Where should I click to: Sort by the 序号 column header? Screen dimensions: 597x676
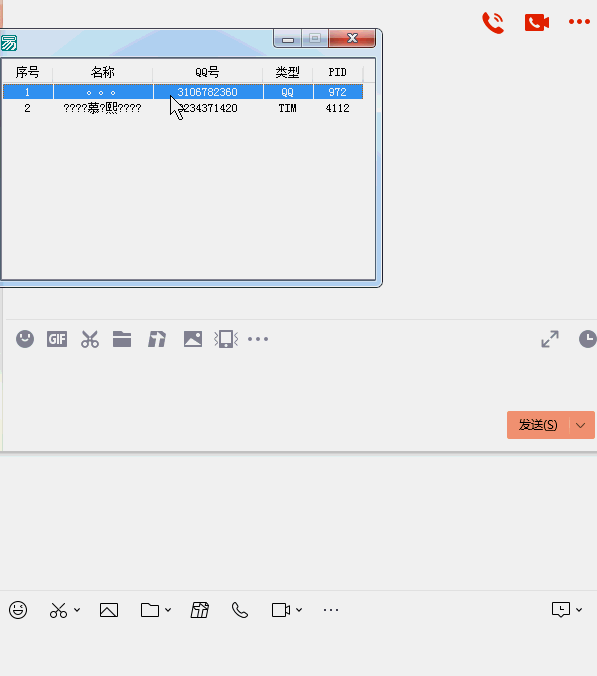click(28, 72)
